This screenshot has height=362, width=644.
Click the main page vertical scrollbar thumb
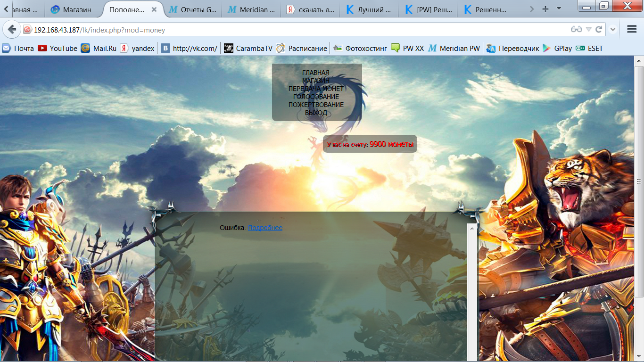click(x=639, y=181)
